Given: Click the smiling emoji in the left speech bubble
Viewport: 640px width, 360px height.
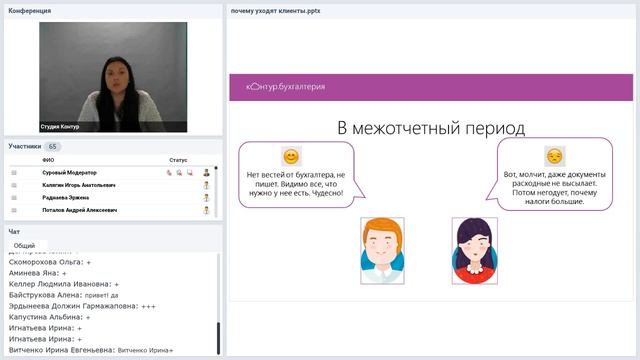Looking at the screenshot, I should point(291,156).
